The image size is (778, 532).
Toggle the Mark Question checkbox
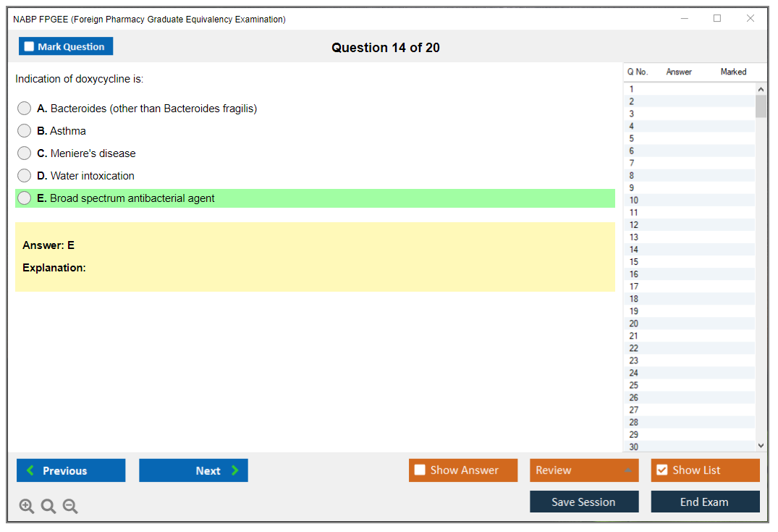click(x=30, y=47)
